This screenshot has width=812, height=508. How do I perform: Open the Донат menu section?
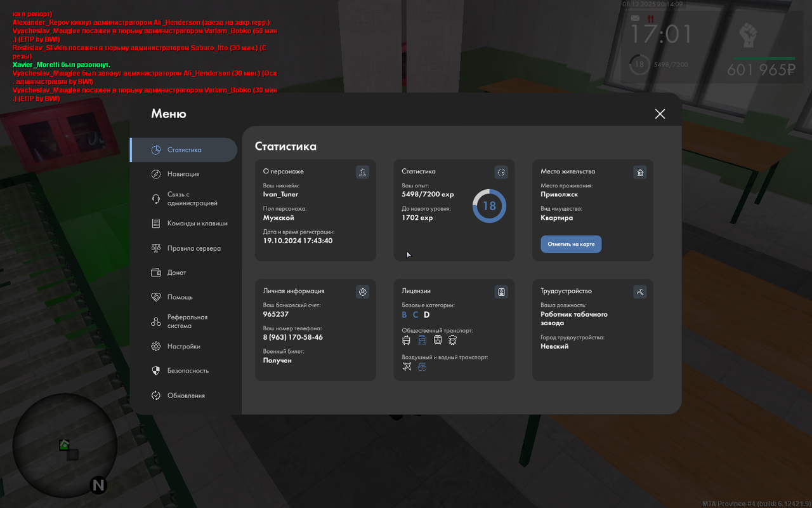point(183,272)
